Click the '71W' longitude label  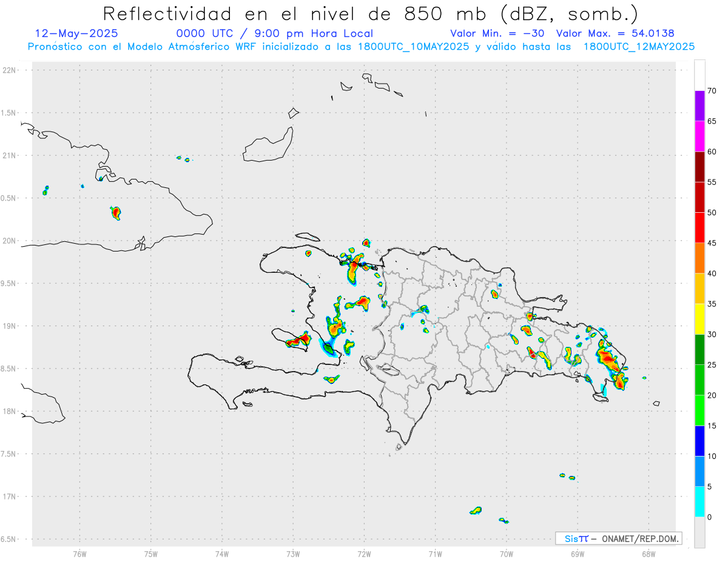tap(435, 554)
